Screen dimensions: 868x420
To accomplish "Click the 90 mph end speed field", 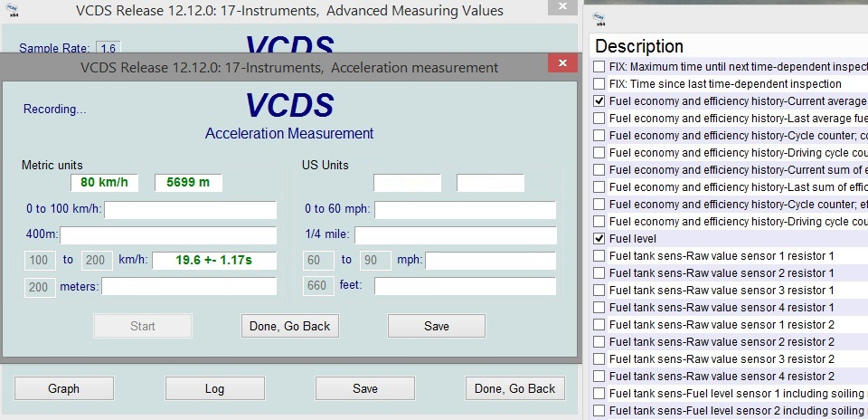I will (375, 261).
